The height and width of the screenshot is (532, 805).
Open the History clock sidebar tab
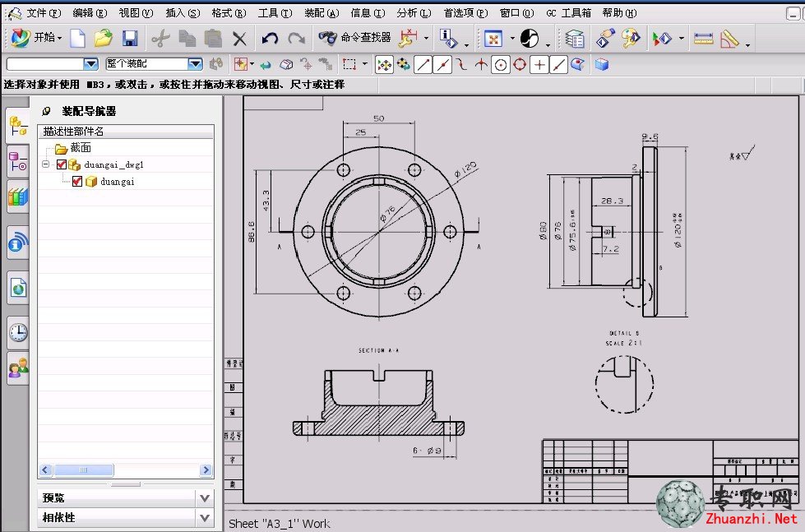[x=18, y=332]
